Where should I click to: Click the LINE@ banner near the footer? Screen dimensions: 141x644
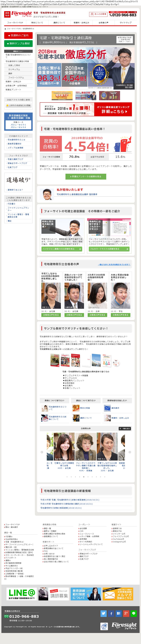[x=22, y=594]
